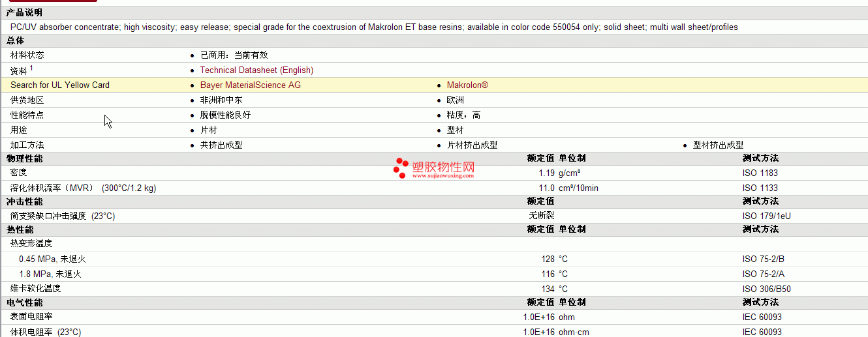The height and width of the screenshot is (337, 868).
Task: Select the use 型材
Action: 456,130
